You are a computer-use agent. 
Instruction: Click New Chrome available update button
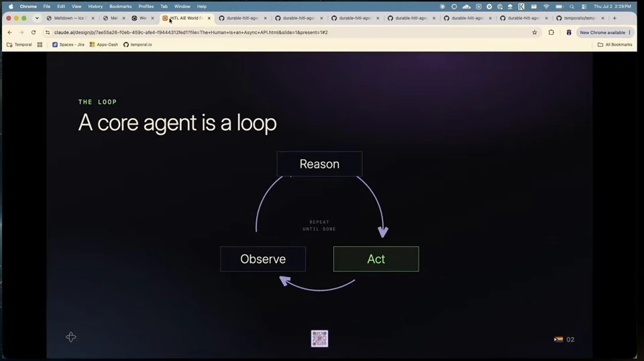[605, 32]
